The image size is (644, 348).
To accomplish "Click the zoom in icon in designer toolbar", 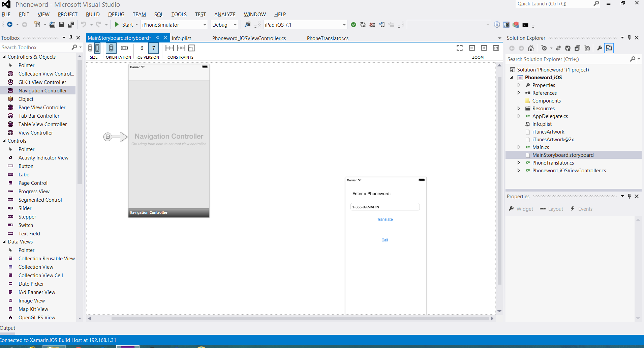I will (484, 48).
